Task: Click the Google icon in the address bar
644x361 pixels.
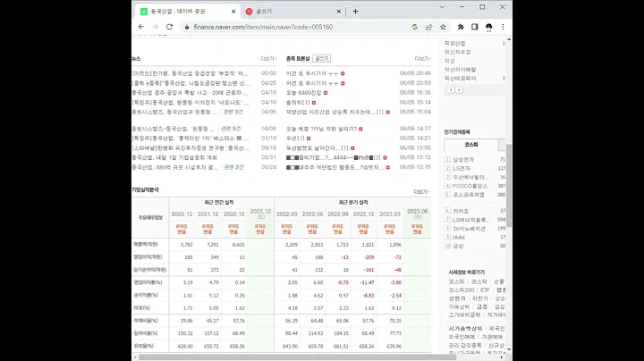Action: [x=415, y=27]
